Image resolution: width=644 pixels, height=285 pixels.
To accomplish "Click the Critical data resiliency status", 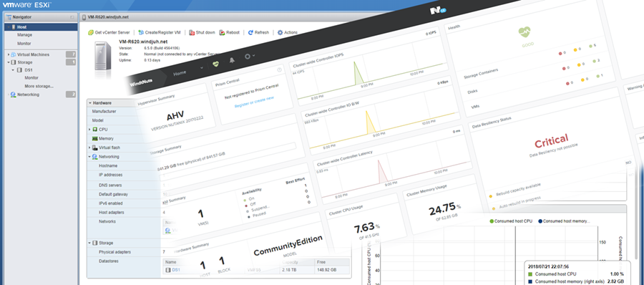I will point(551,142).
